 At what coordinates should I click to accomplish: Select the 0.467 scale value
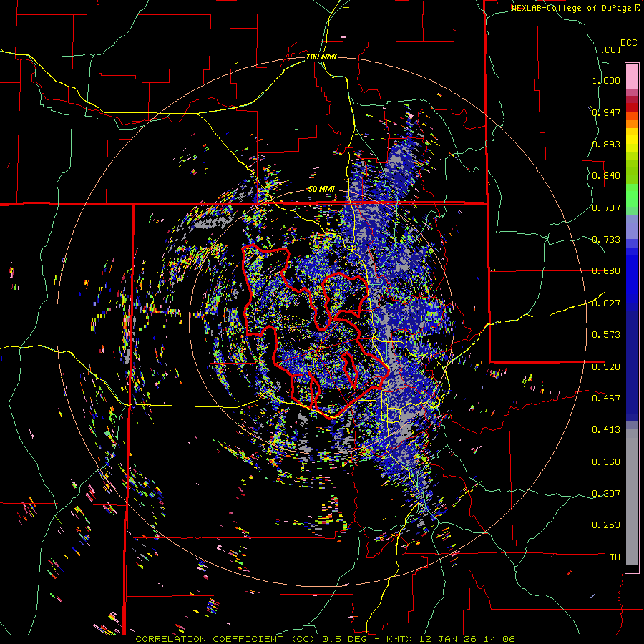(606, 399)
